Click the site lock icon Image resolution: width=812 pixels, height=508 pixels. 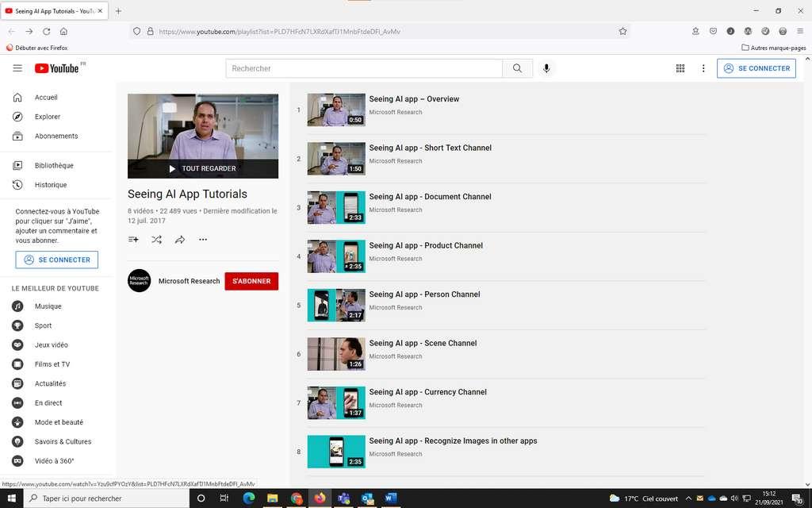tap(150, 31)
